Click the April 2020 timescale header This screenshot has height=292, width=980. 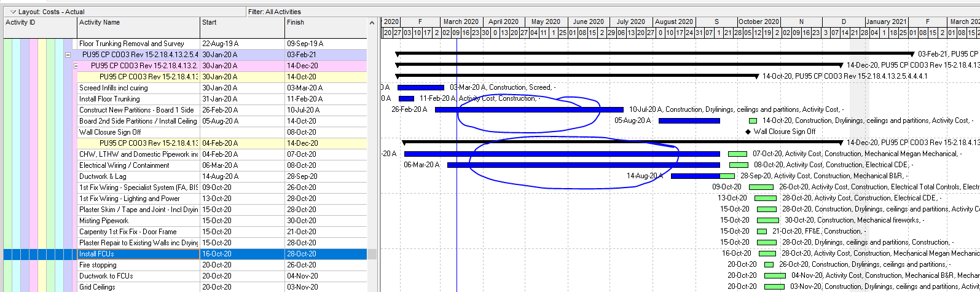504,22
